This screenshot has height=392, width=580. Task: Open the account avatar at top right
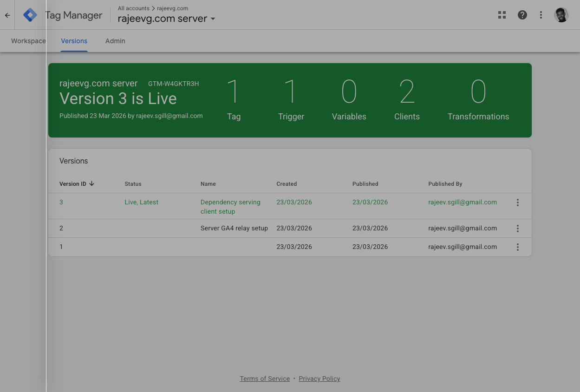coord(561,15)
